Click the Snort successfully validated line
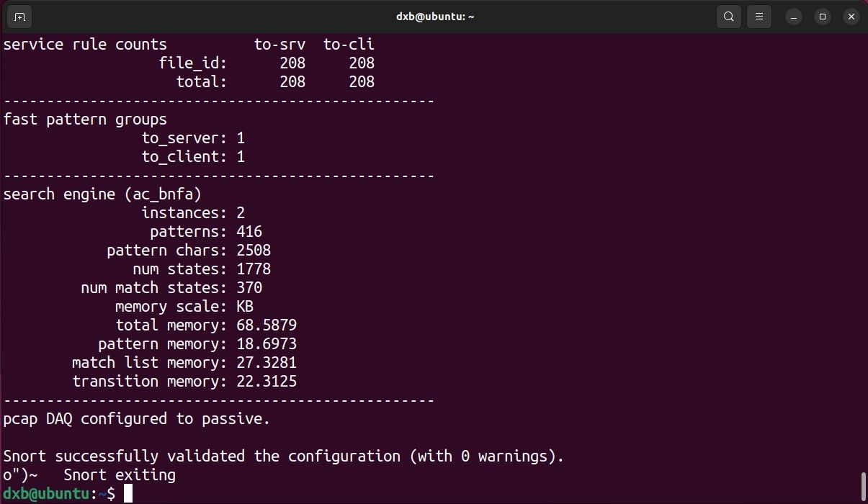Screen dimensions: 868x504 click(x=284, y=456)
